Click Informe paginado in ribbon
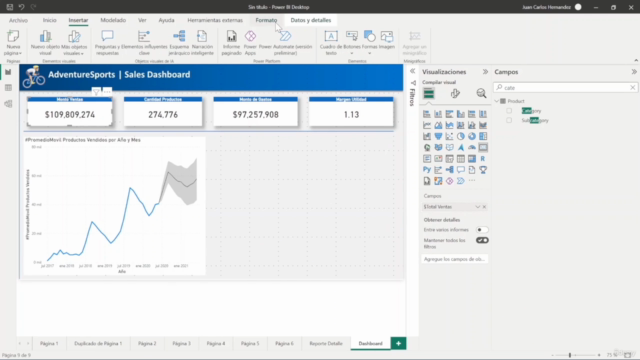The image size is (640, 360). pos(231,43)
